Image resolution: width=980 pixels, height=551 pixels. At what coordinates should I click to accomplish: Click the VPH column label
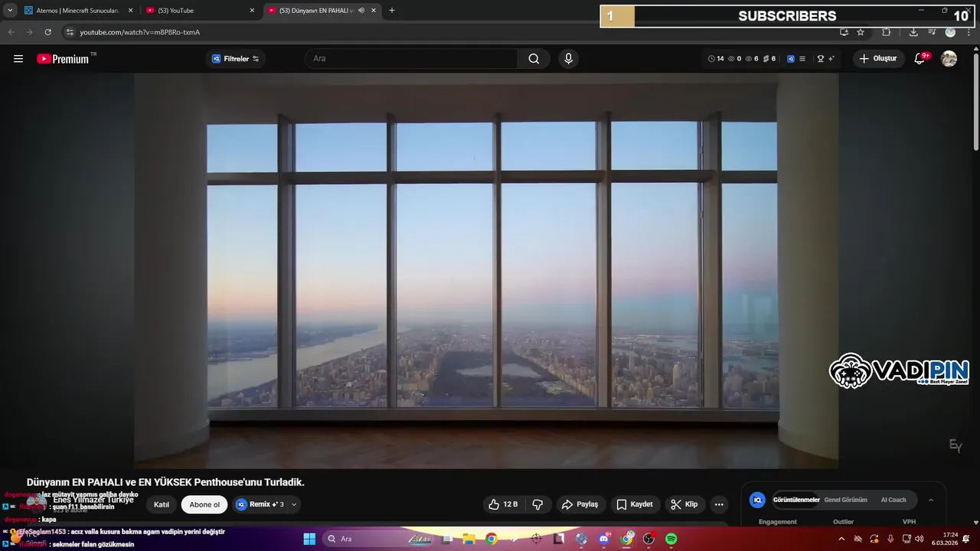click(x=909, y=522)
